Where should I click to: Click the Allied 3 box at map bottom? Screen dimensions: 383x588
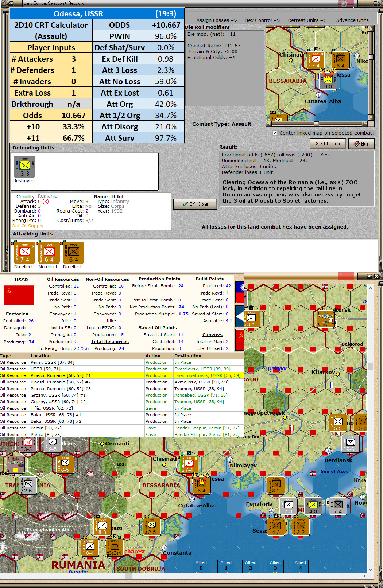pos(275,566)
